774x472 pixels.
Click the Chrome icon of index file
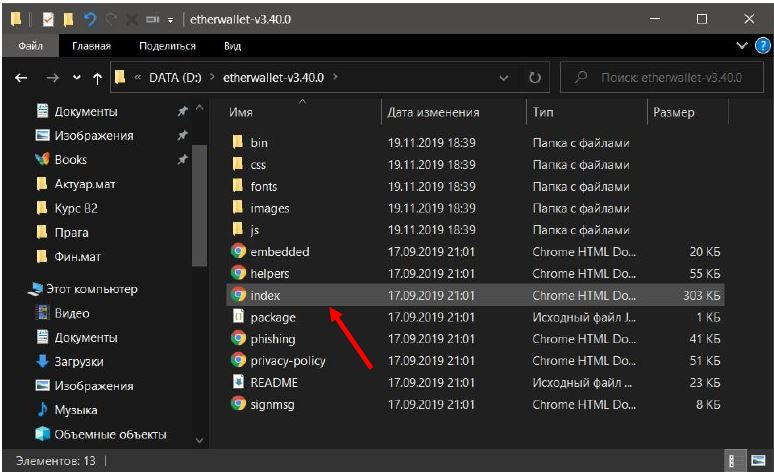click(238, 295)
